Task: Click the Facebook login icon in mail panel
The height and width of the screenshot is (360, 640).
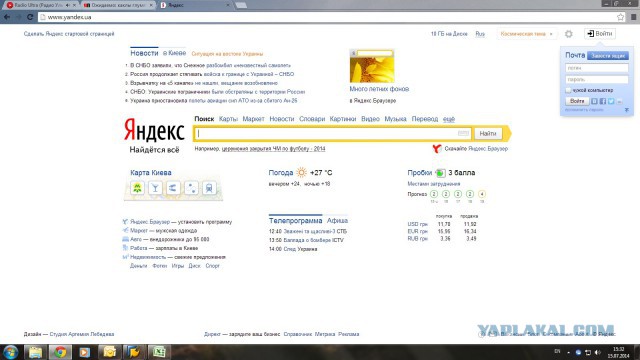Action: (x=602, y=101)
